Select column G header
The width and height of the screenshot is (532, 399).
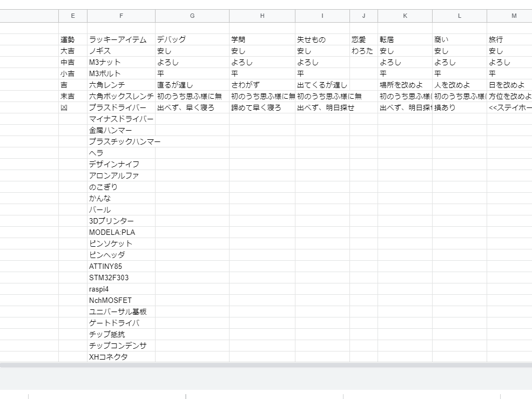click(192, 16)
